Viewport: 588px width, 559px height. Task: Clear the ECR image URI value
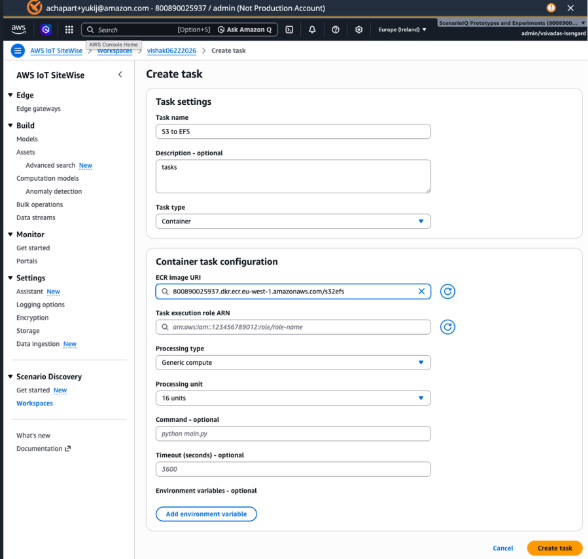coord(422,292)
